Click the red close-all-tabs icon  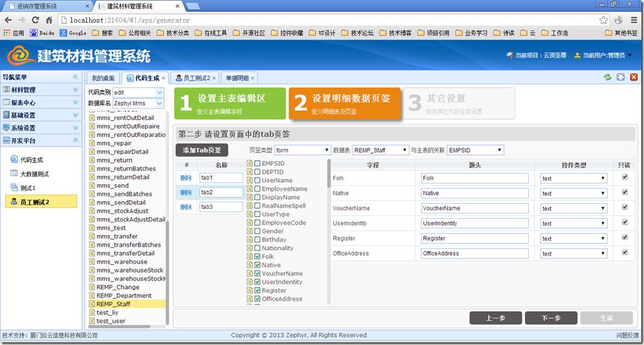[x=634, y=77]
